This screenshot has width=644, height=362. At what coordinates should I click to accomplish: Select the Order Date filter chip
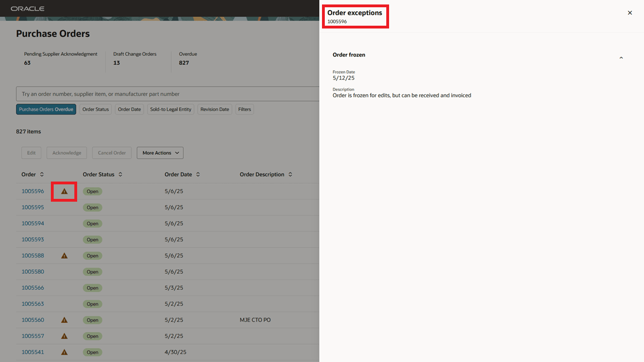(x=129, y=109)
